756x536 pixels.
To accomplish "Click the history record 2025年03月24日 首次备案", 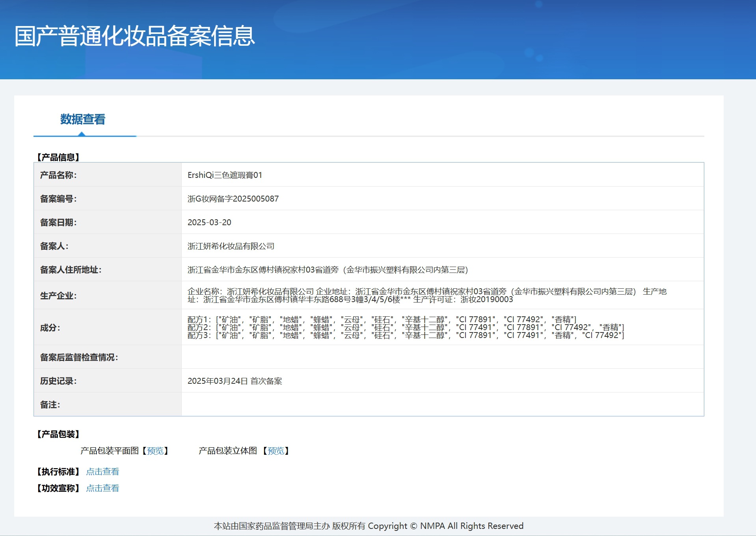I will point(235,381).
